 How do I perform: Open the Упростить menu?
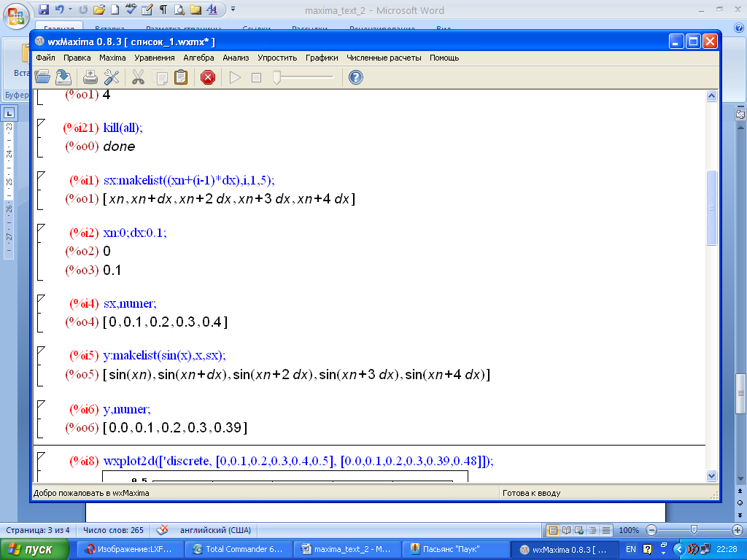277,58
